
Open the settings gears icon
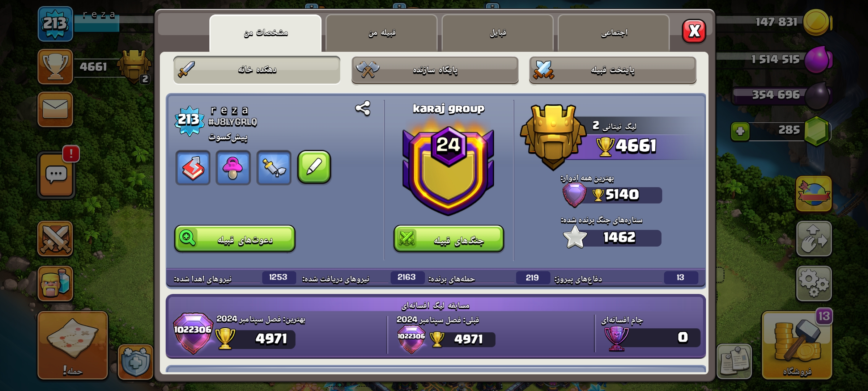pos(814,283)
